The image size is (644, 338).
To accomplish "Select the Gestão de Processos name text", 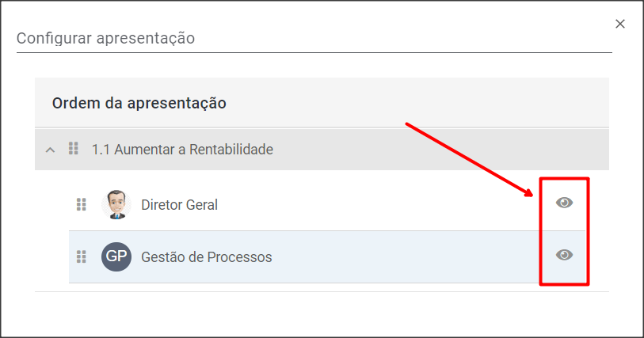I will pyautogui.click(x=206, y=257).
